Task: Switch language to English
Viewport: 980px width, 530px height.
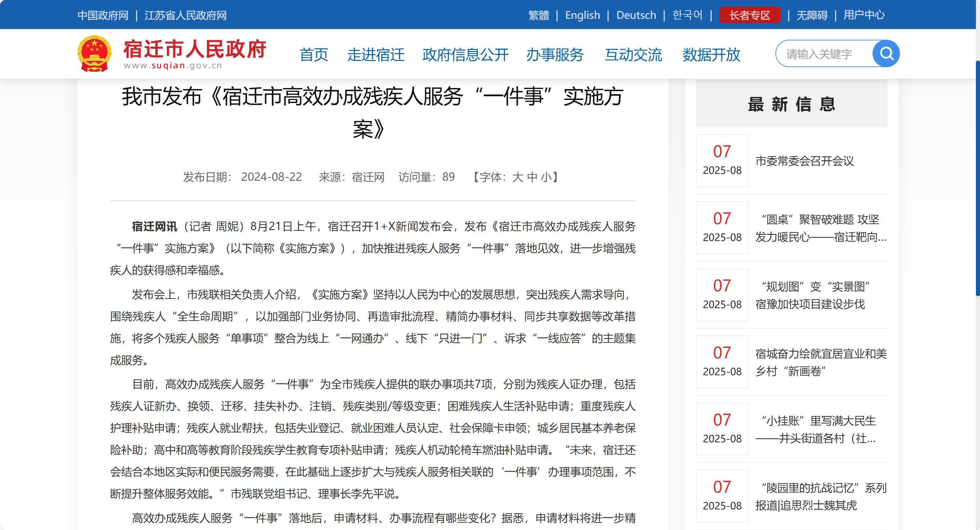Action: point(582,15)
